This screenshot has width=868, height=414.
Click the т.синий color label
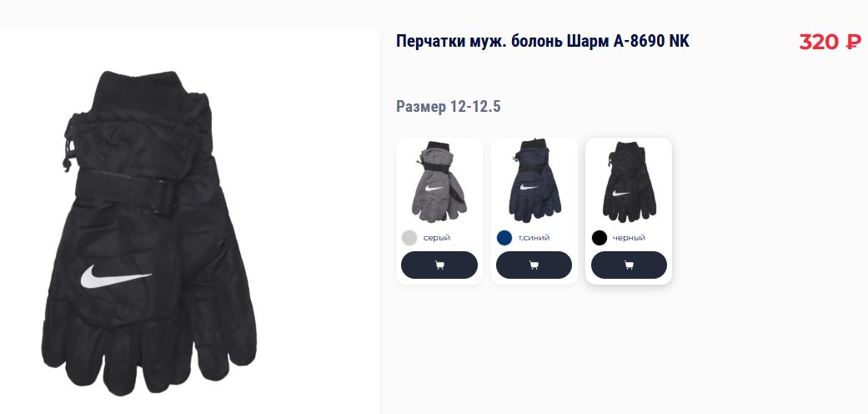(534, 238)
